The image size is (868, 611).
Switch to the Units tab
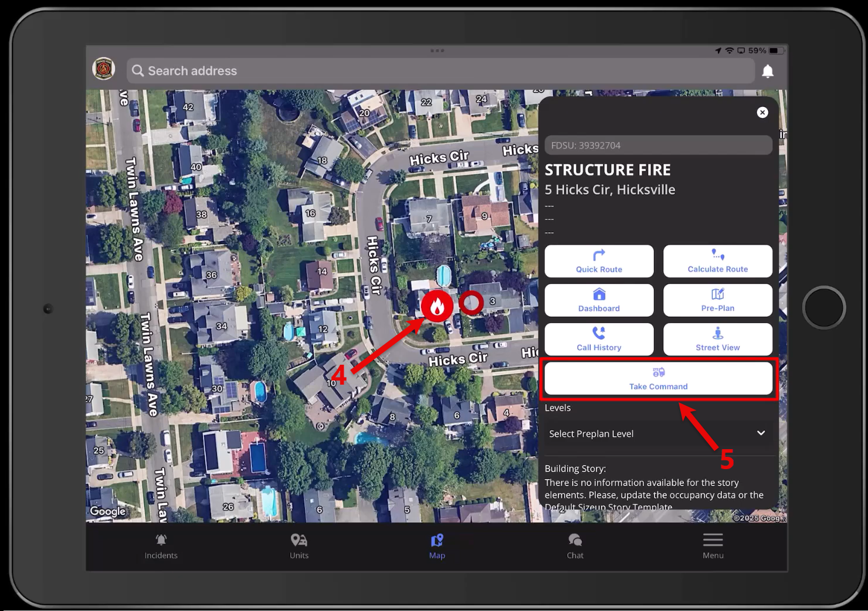coord(299,546)
